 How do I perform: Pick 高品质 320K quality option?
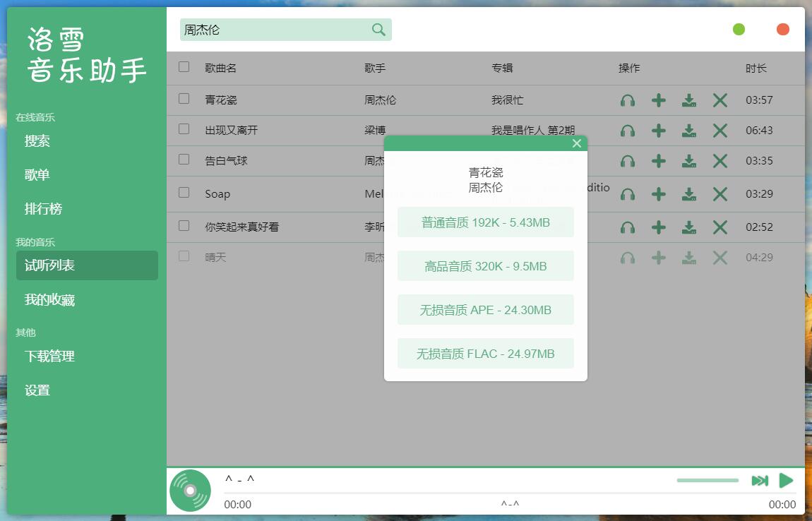pos(485,265)
